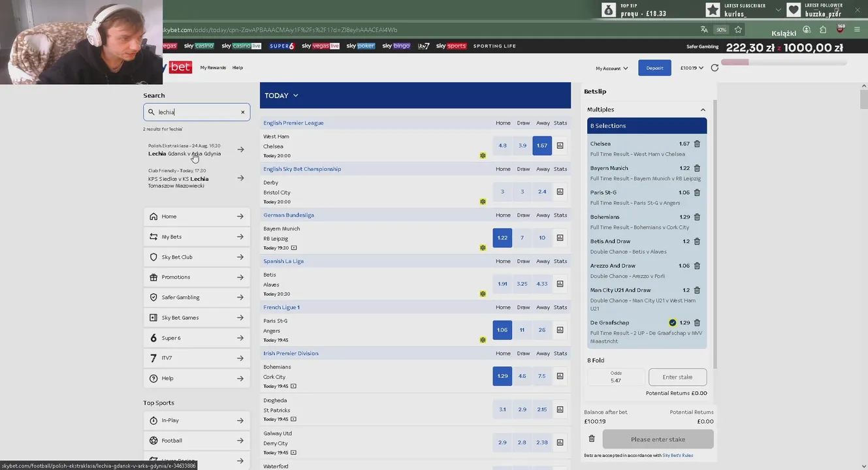
Task: Refresh account balance icon
Action: coord(715,68)
